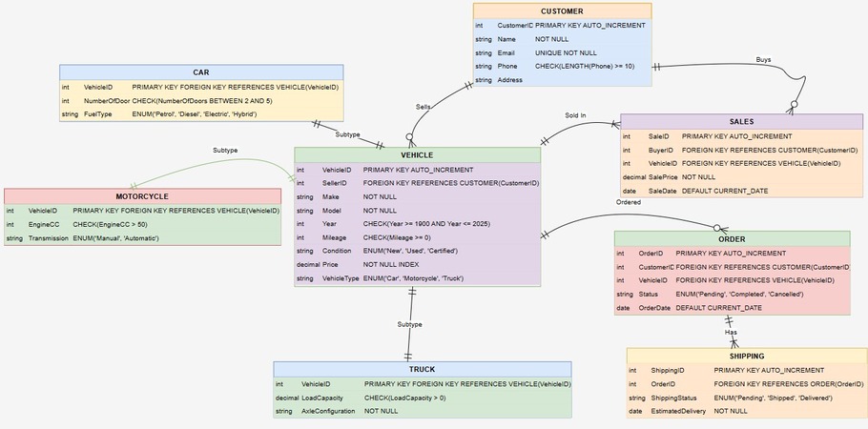Select the CUSTOMER entity header
The width and height of the screenshot is (868, 429).
562,10
